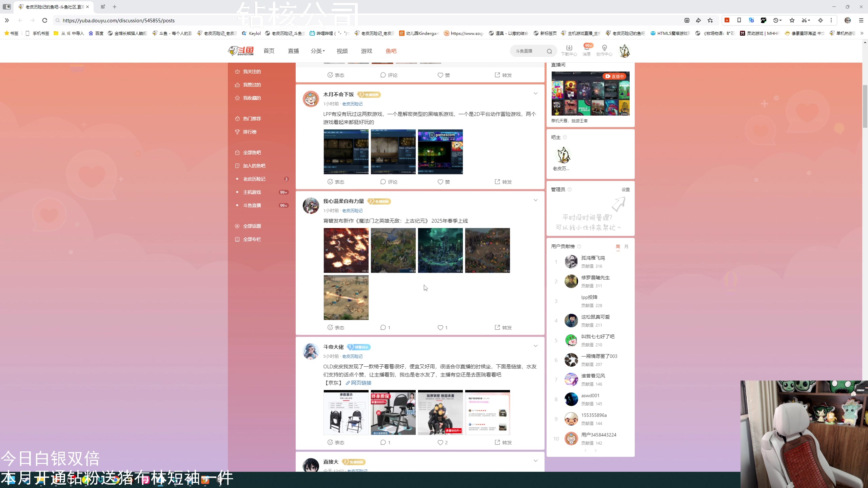This screenshot has width=868, height=488.
Task: Click the 我心温柔自有力量 username
Action: tap(343, 201)
